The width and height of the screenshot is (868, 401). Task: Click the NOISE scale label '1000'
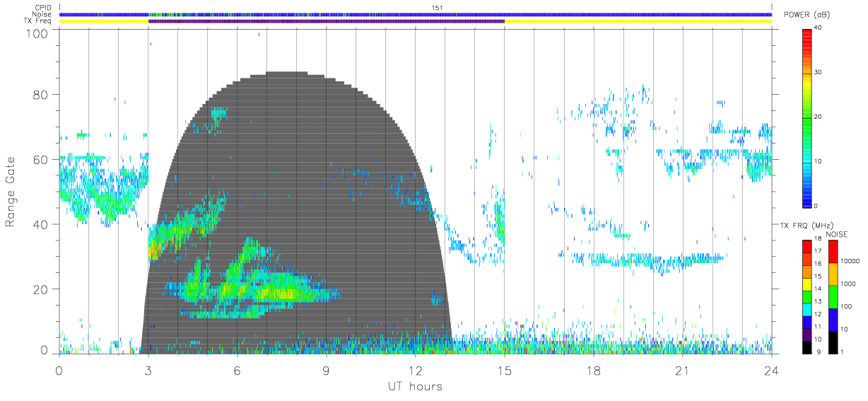click(848, 284)
